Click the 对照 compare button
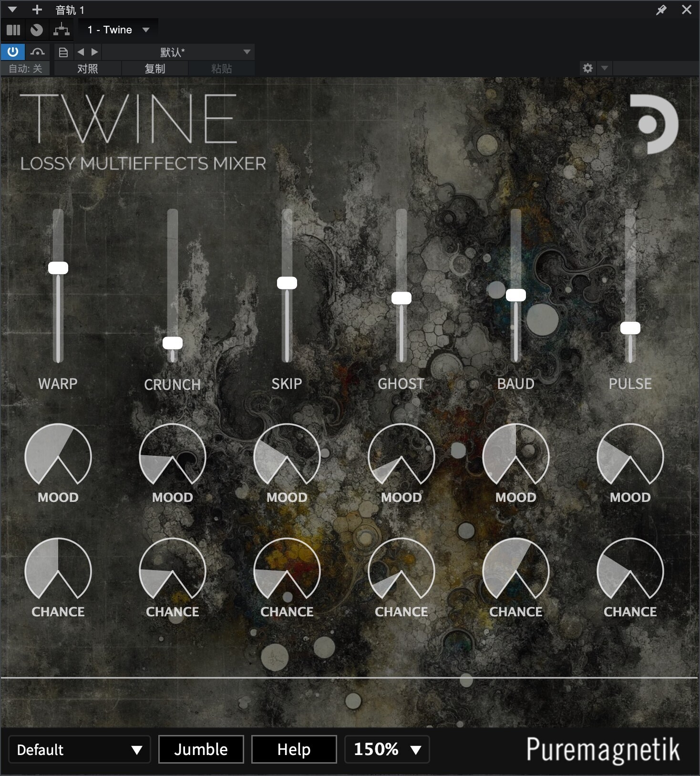 coord(88,69)
